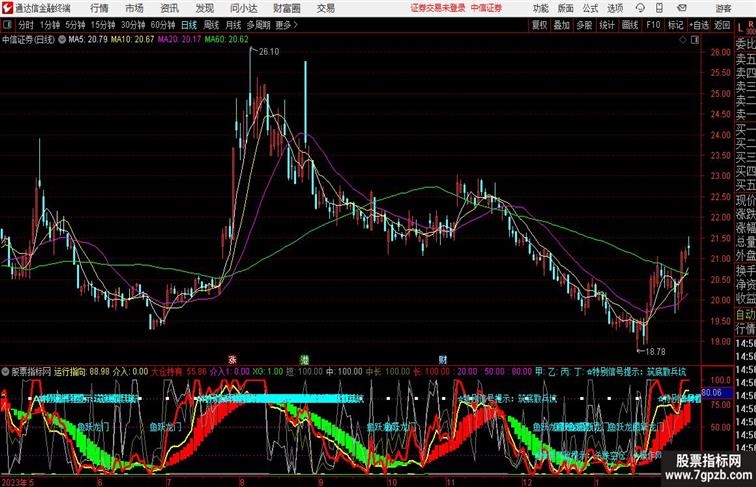This screenshot has height=487, width=756.
Task: Open the 行情 menu
Action: coord(99,8)
